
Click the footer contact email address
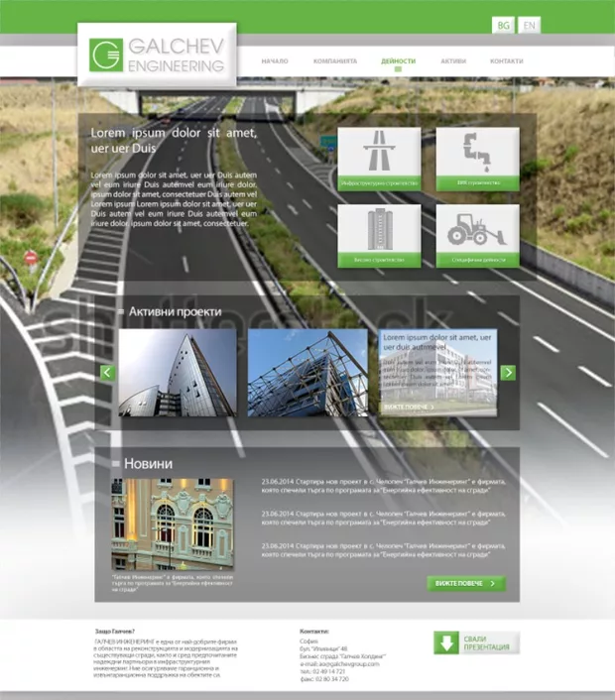point(339,664)
